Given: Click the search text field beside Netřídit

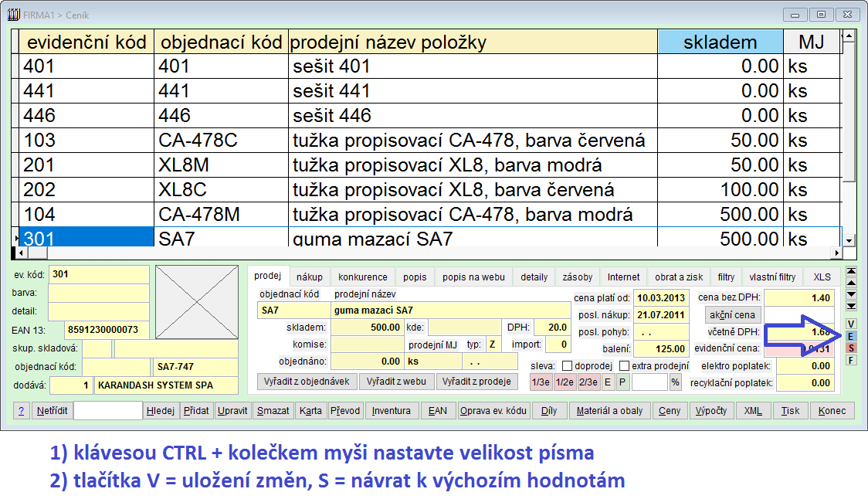Looking at the screenshot, I should pos(108,411).
